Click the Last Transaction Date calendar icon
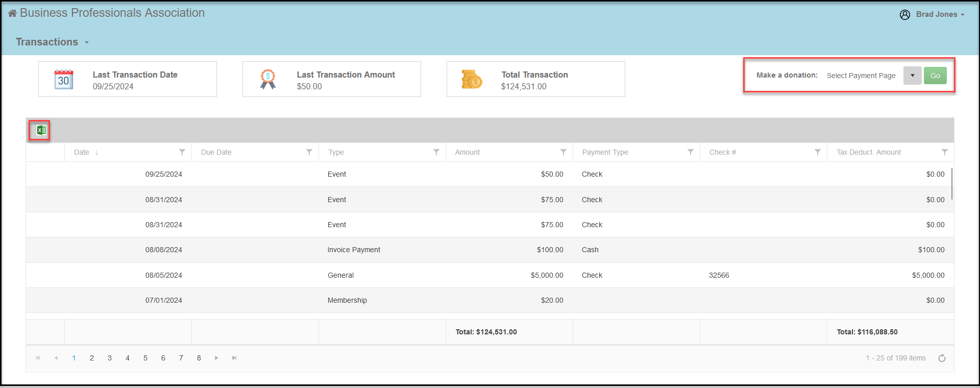The image size is (980, 388). click(x=64, y=79)
